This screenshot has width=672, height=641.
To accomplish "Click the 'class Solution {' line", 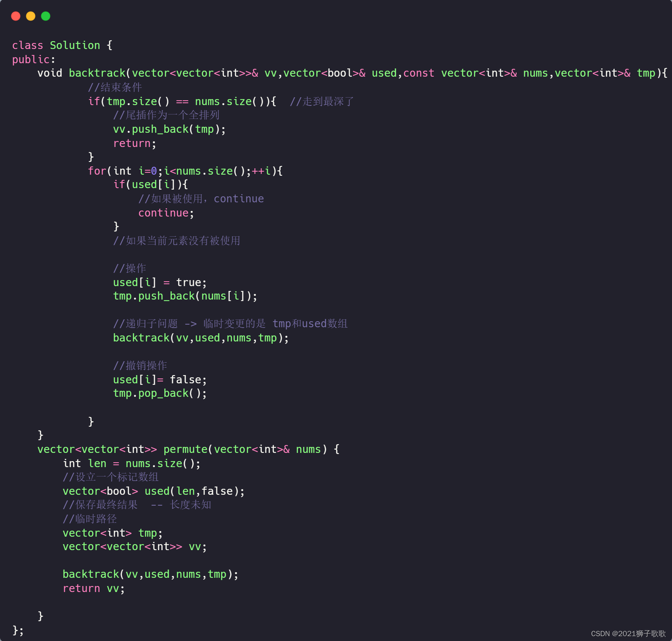I will pyautogui.click(x=62, y=45).
